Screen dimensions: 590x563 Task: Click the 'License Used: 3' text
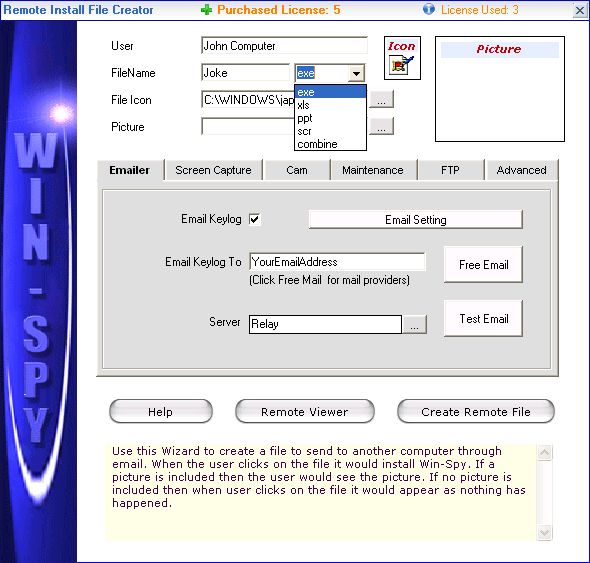pos(480,10)
